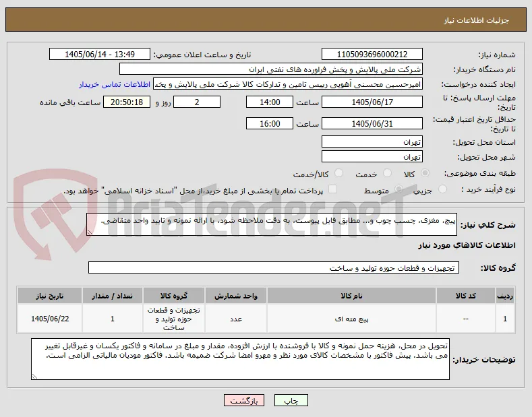Click the countdown timer 20:50:18
The image size is (532, 417).
pyautogui.click(x=127, y=102)
